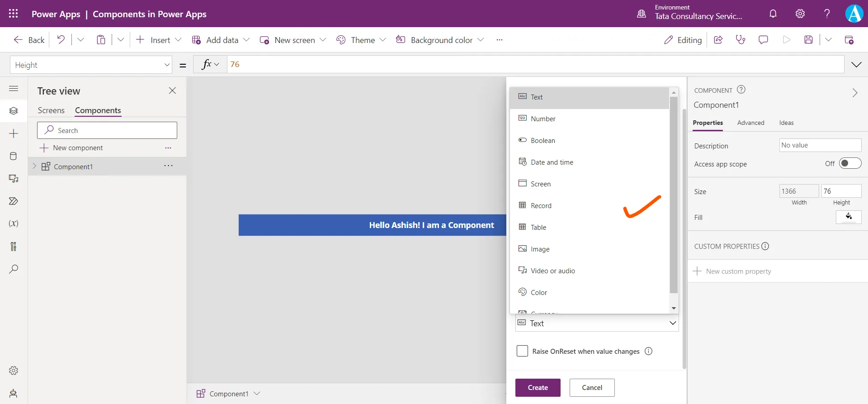Open the New screen dropdown
The height and width of the screenshot is (404, 868).
(323, 40)
